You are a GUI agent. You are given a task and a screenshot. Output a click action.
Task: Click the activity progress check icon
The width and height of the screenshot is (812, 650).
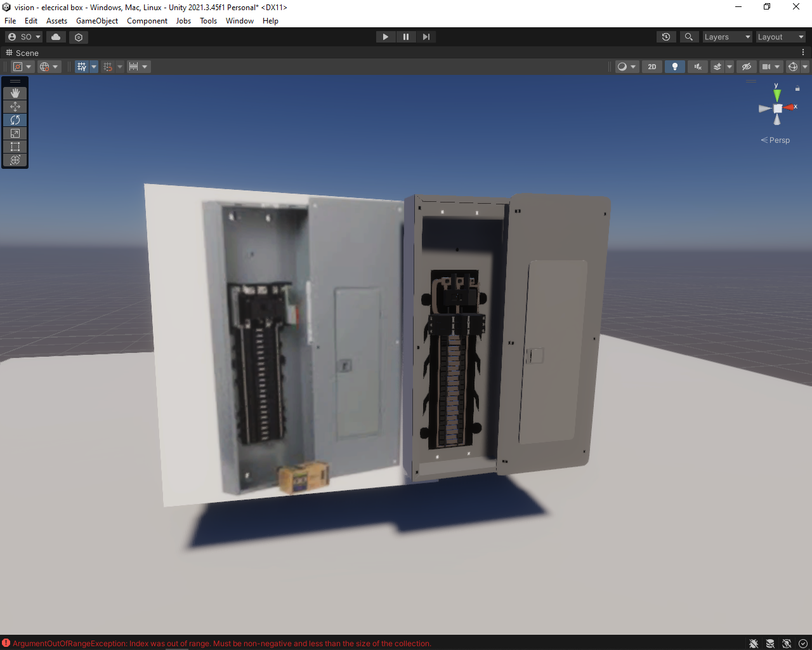pyautogui.click(x=803, y=643)
